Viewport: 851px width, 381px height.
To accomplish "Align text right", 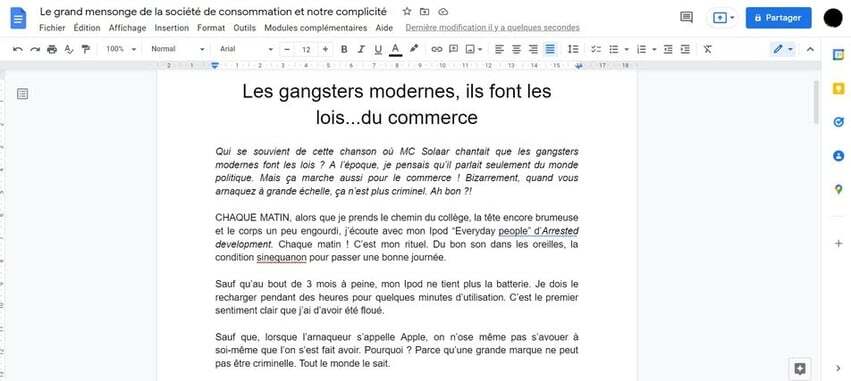I will (534, 49).
